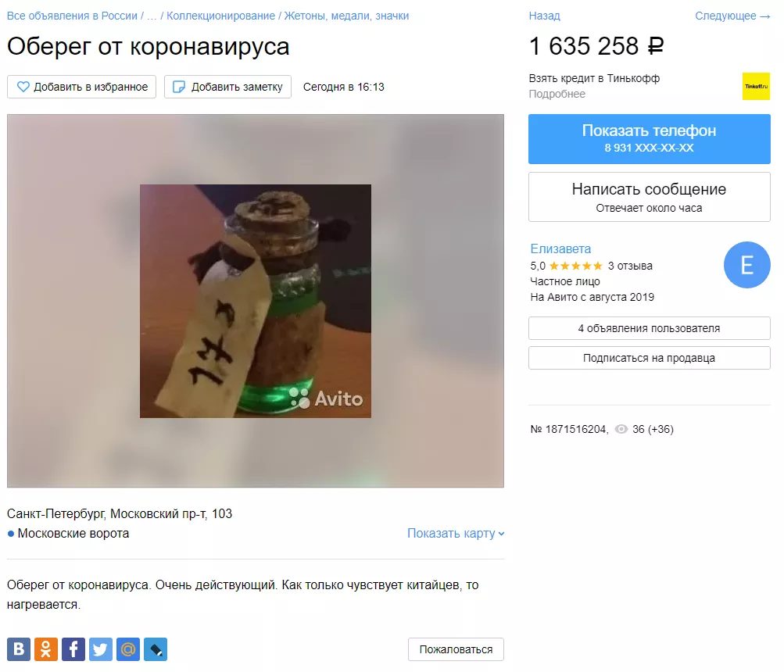Share listing via Twitter icon

[101, 649]
